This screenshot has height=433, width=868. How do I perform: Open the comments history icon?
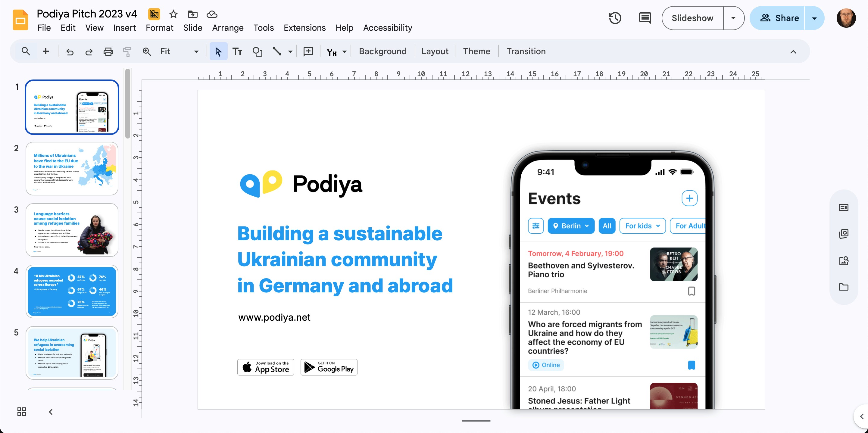645,18
